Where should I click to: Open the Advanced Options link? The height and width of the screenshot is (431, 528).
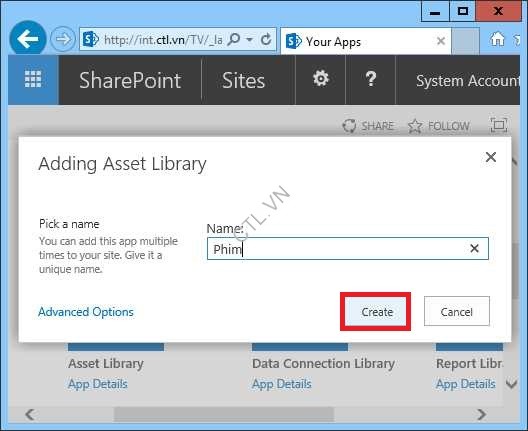[86, 312]
